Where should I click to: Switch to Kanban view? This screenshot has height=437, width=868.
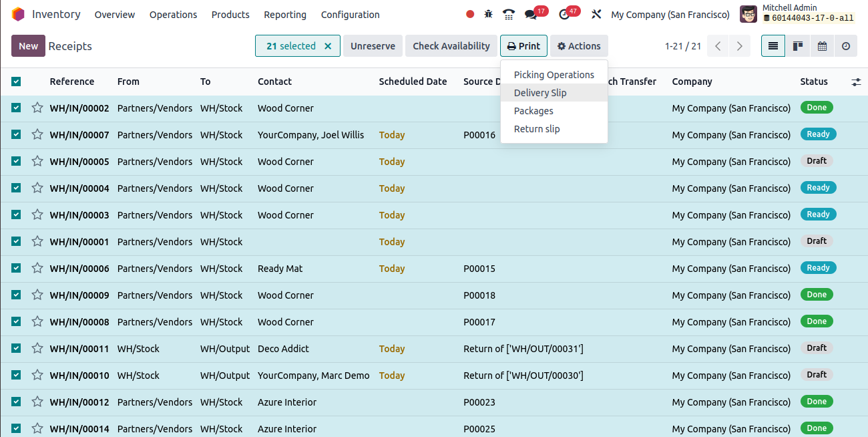[797, 46]
